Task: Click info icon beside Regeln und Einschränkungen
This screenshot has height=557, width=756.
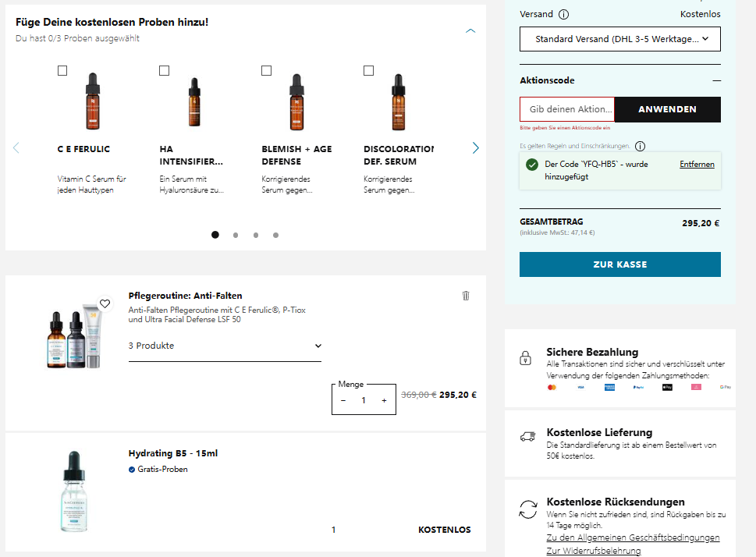Action: click(x=640, y=146)
